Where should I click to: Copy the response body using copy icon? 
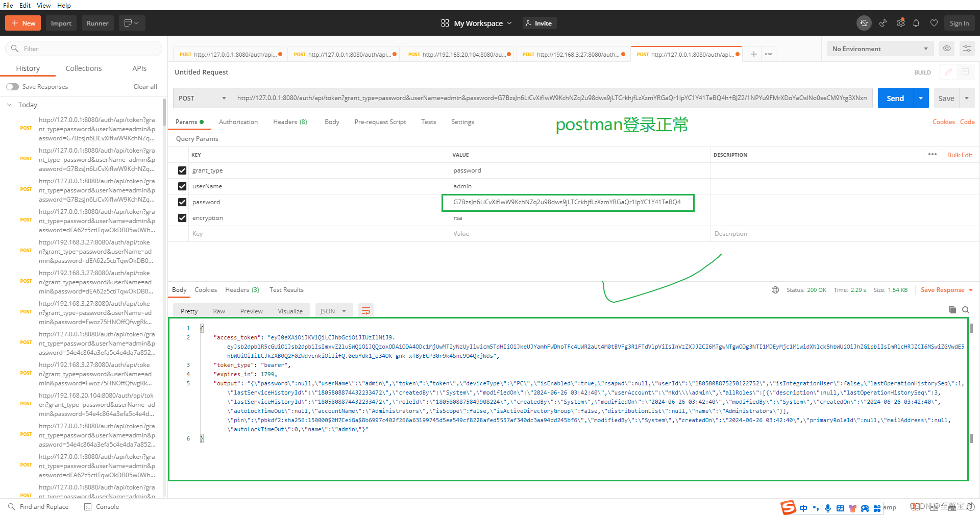[951, 310]
